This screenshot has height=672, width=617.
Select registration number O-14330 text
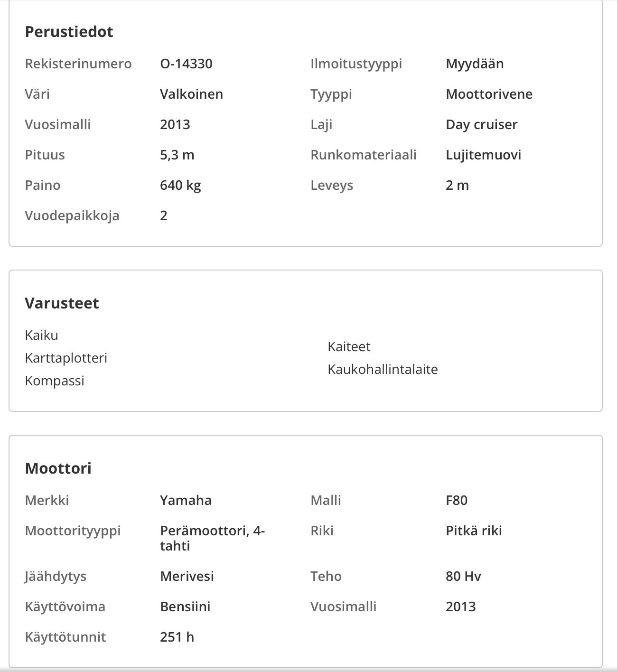click(186, 64)
